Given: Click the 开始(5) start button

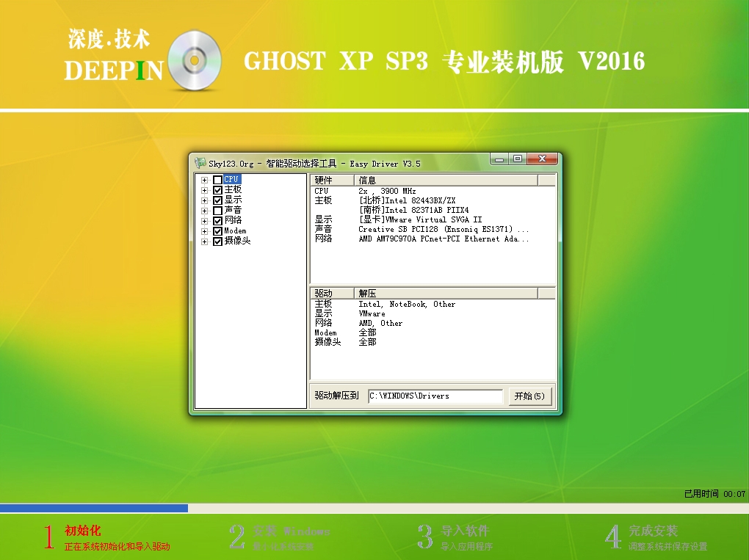Looking at the screenshot, I should point(529,396).
